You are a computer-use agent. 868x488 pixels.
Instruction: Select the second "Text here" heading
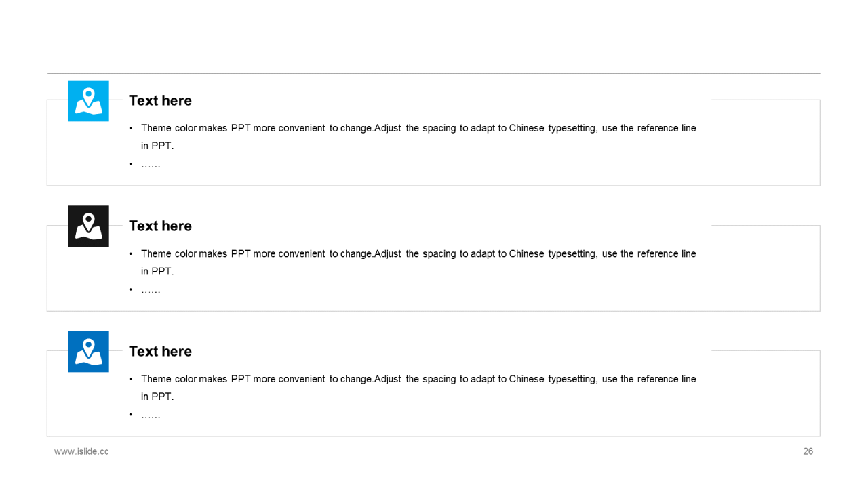click(160, 226)
